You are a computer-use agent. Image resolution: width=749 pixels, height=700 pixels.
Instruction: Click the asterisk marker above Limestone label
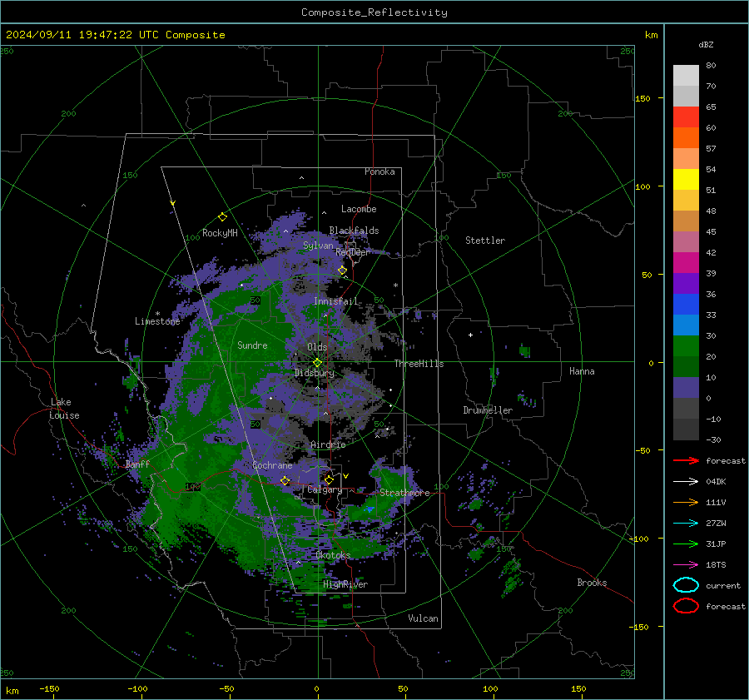click(x=157, y=314)
